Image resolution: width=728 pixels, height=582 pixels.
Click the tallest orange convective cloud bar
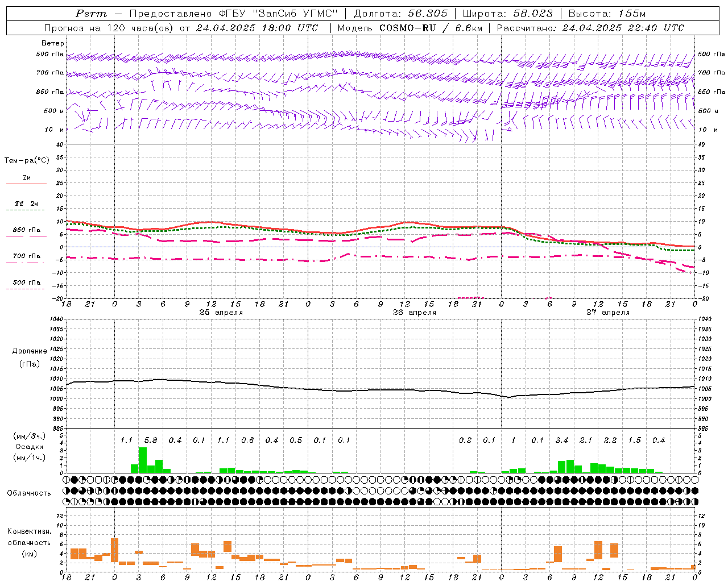click(x=114, y=550)
